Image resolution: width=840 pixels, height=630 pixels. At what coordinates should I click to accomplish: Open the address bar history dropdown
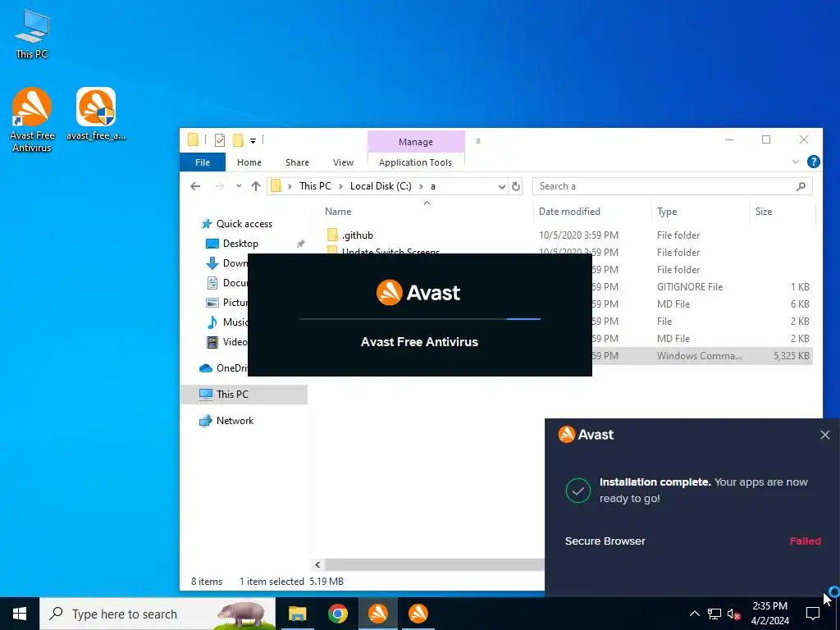501,186
